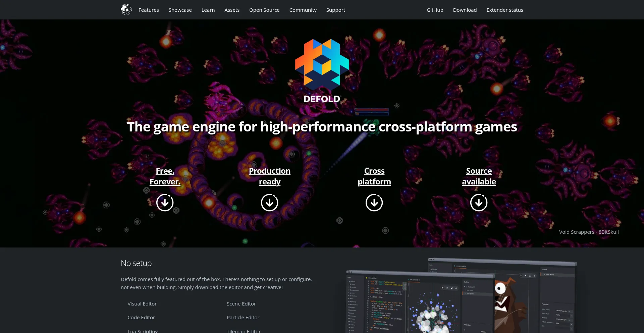
Task: Click the down-arrow icon under Free. Forever.
Action: pos(165,203)
